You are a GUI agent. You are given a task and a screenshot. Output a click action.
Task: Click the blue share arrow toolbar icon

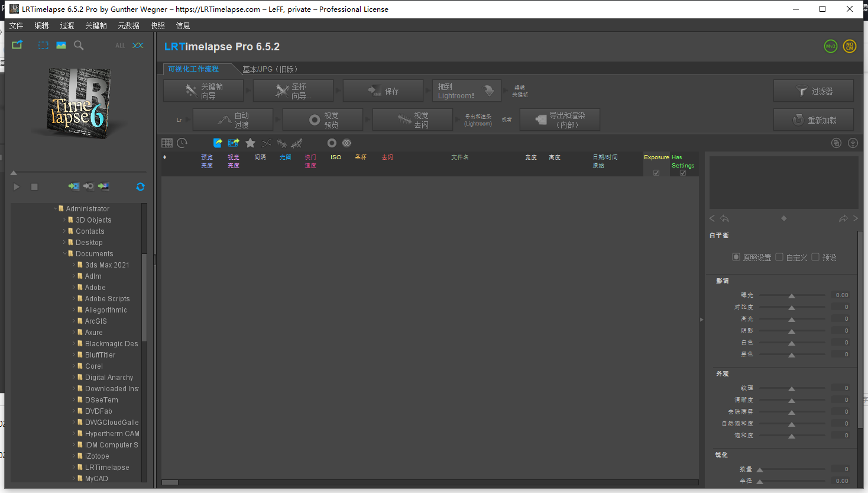[x=218, y=143]
